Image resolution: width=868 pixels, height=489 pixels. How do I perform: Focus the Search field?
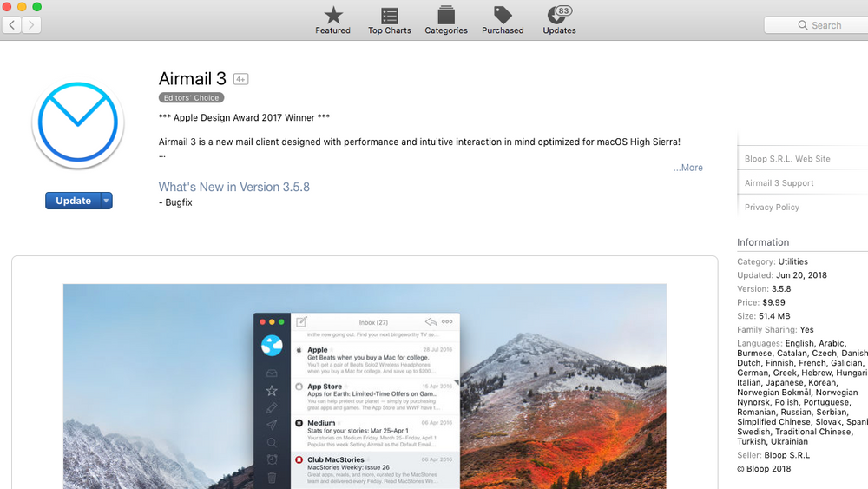click(817, 25)
